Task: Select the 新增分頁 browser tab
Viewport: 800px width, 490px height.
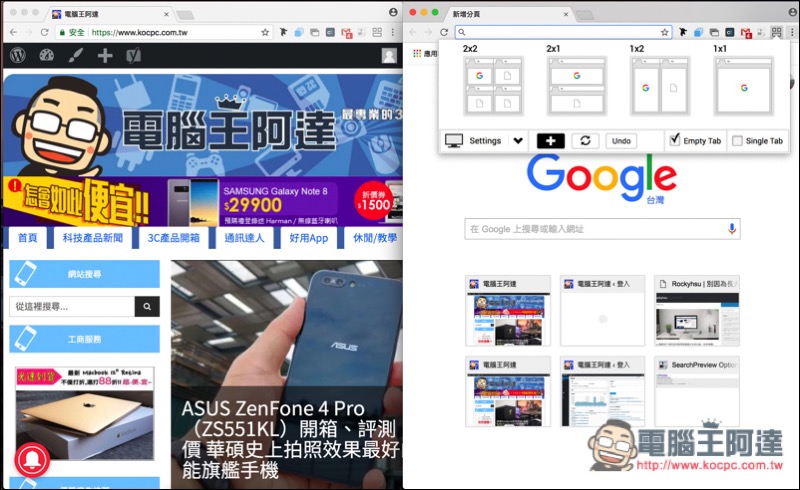Action: tap(510, 14)
